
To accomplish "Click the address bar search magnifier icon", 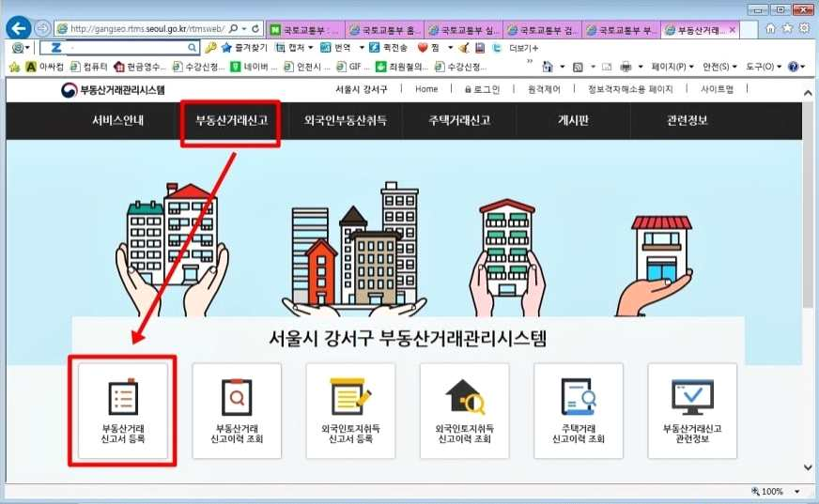I will [234, 29].
